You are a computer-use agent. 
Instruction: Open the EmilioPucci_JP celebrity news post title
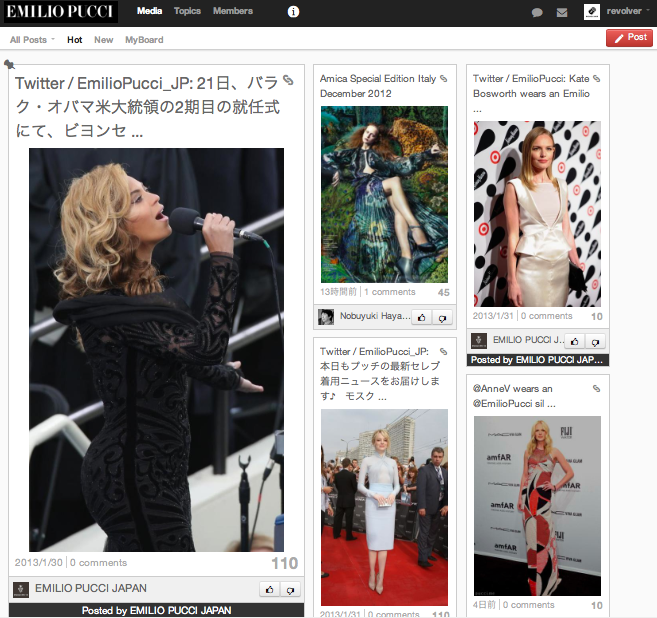click(380, 374)
